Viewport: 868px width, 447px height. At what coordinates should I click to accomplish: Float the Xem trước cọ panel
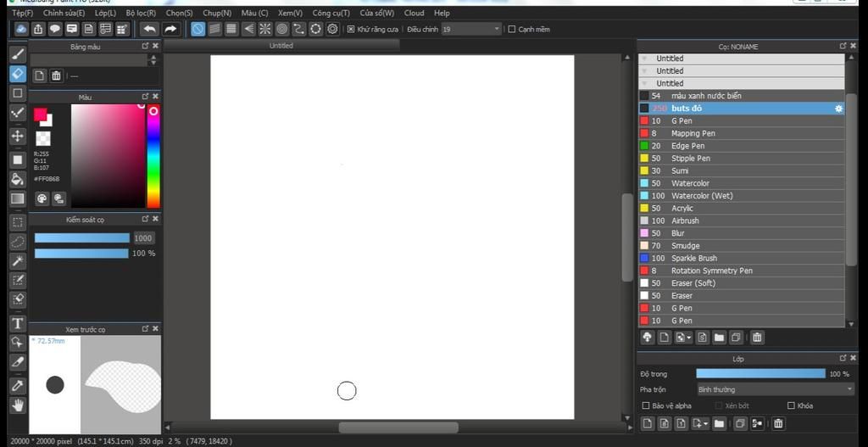[x=146, y=328]
